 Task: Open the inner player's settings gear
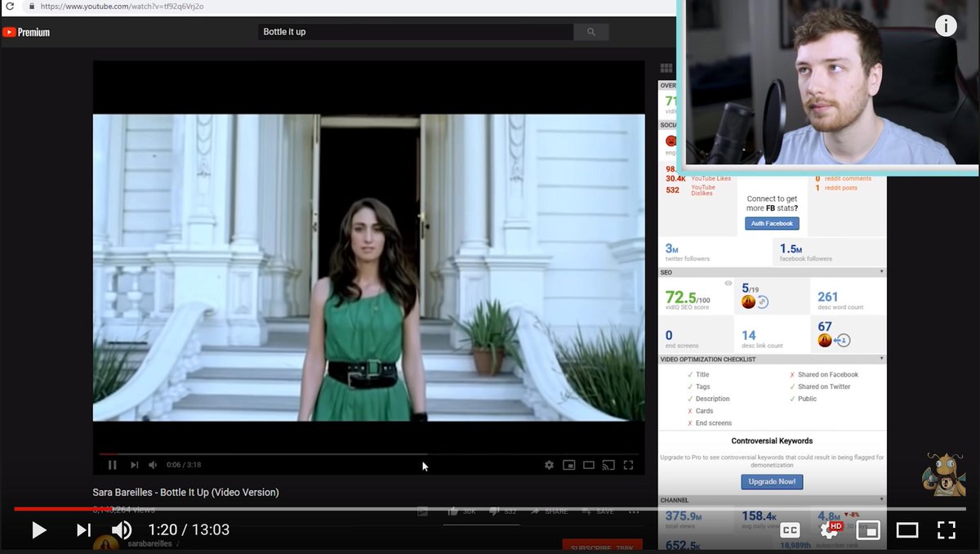tap(549, 465)
